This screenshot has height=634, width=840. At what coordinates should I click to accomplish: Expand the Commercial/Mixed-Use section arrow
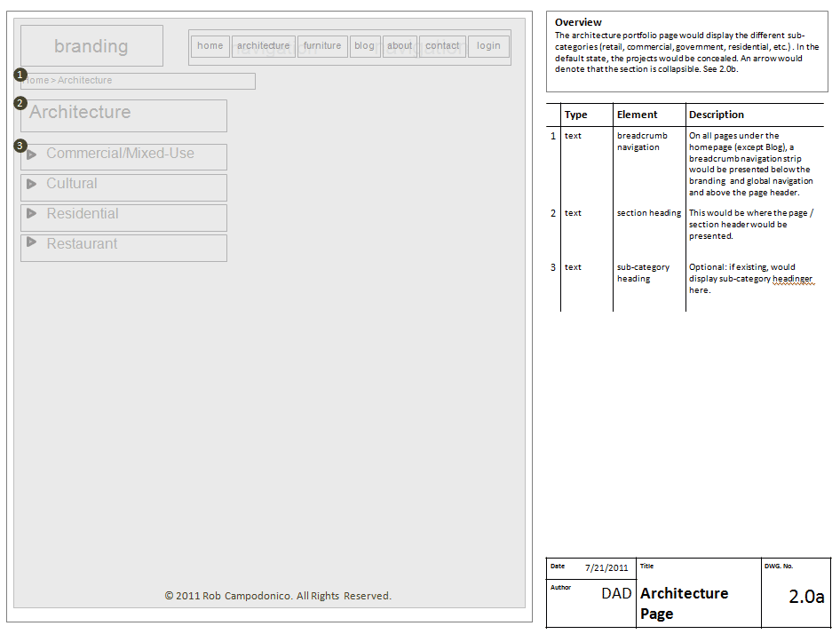(32, 155)
